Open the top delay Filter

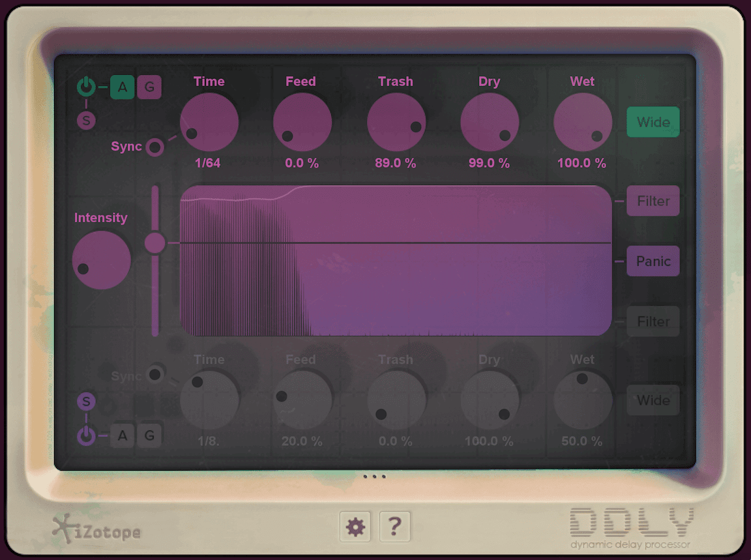click(653, 201)
